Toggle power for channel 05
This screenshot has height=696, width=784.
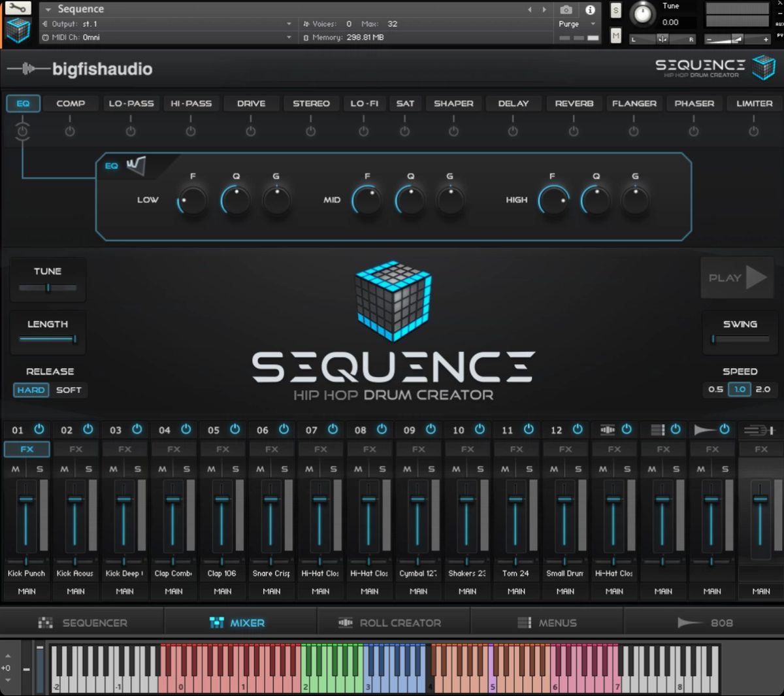tap(235, 429)
